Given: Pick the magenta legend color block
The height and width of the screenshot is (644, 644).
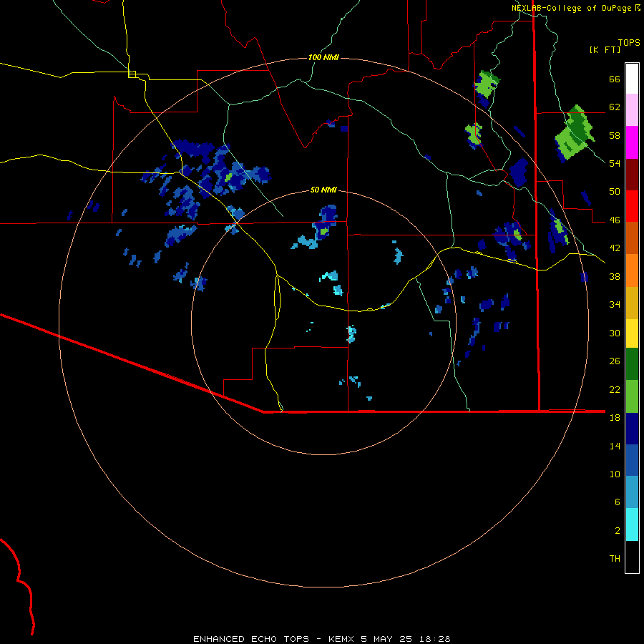Looking at the screenshot, I should pos(632,142).
